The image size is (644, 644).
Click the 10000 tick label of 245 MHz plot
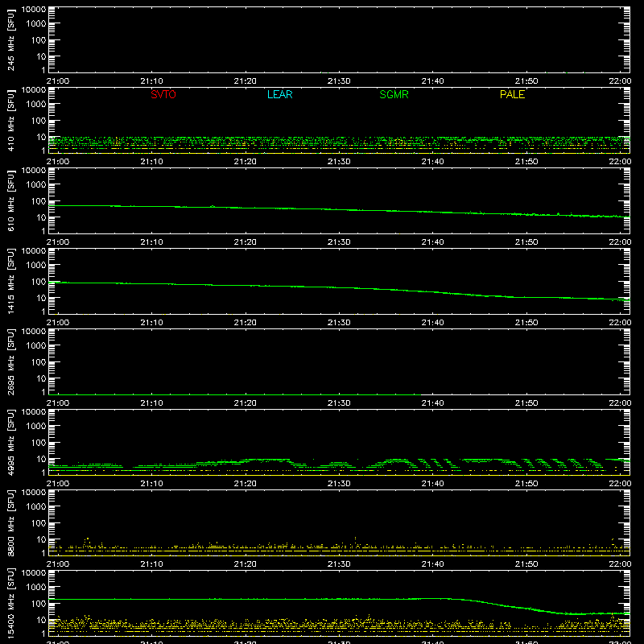tap(34, 9)
